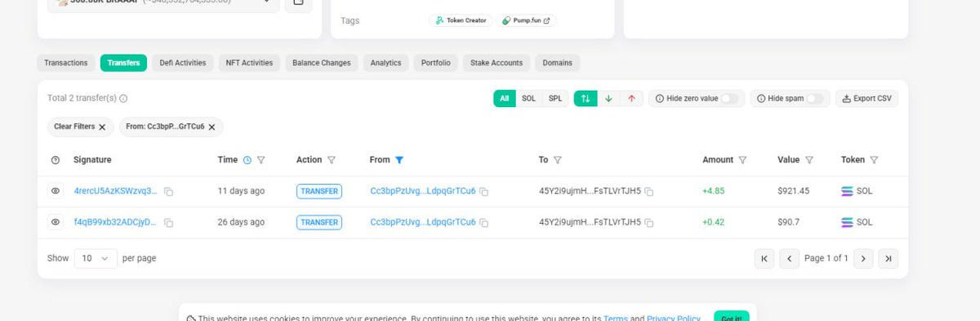The image size is (980, 321).
Task: Filter transfers by SOL
Action: click(529, 99)
